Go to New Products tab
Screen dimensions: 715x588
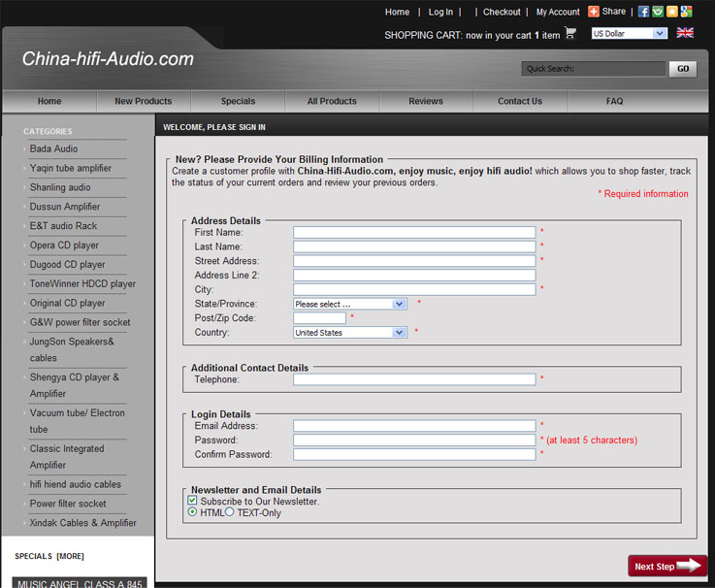144,101
